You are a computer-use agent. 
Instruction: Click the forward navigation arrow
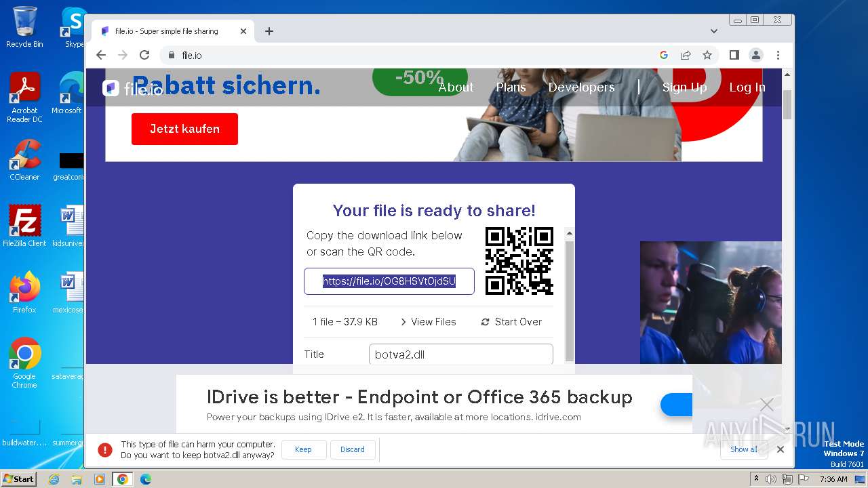[x=123, y=55]
